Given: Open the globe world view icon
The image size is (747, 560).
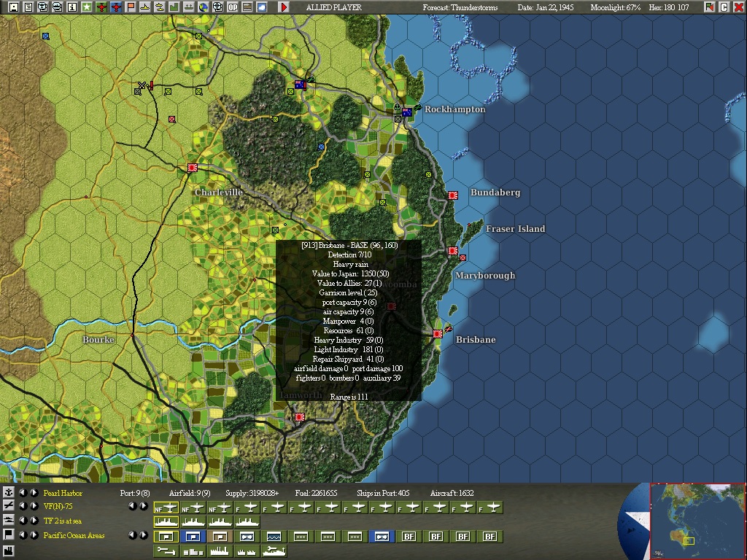Looking at the screenshot, I should click(x=204, y=7).
